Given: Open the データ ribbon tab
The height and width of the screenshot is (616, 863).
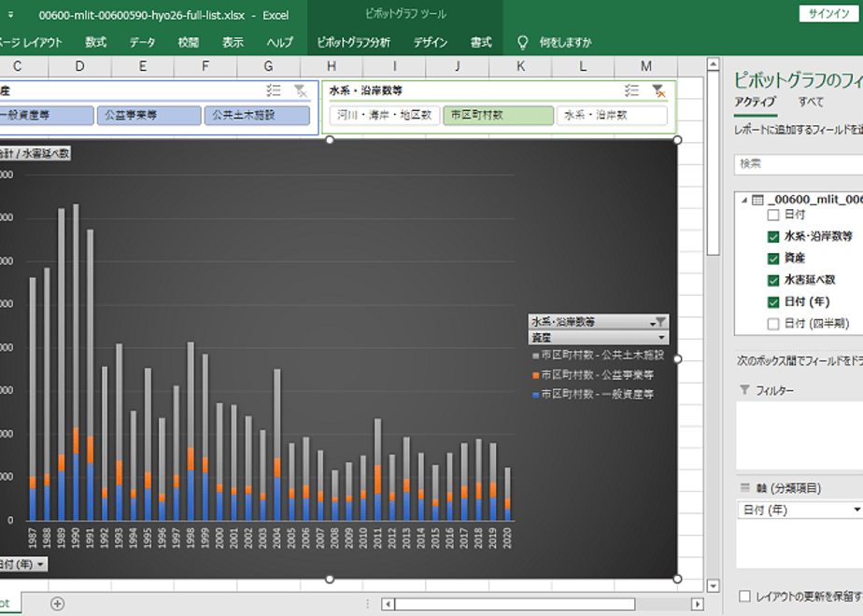Looking at the screenshot, I should coord(143,42).
